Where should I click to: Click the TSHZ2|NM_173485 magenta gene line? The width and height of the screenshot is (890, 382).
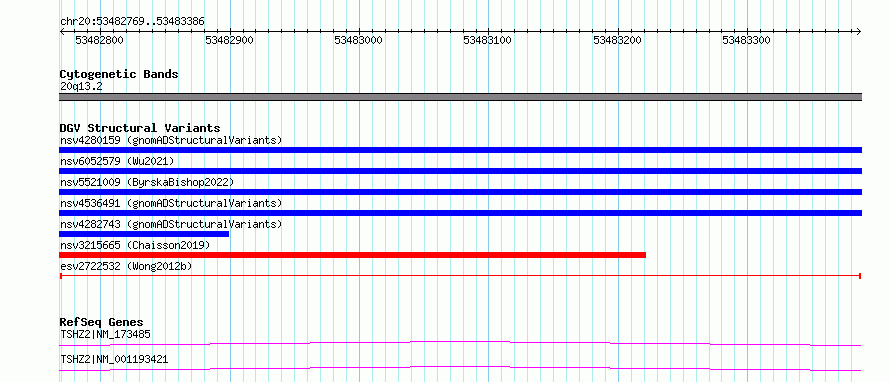click(460, 343)
